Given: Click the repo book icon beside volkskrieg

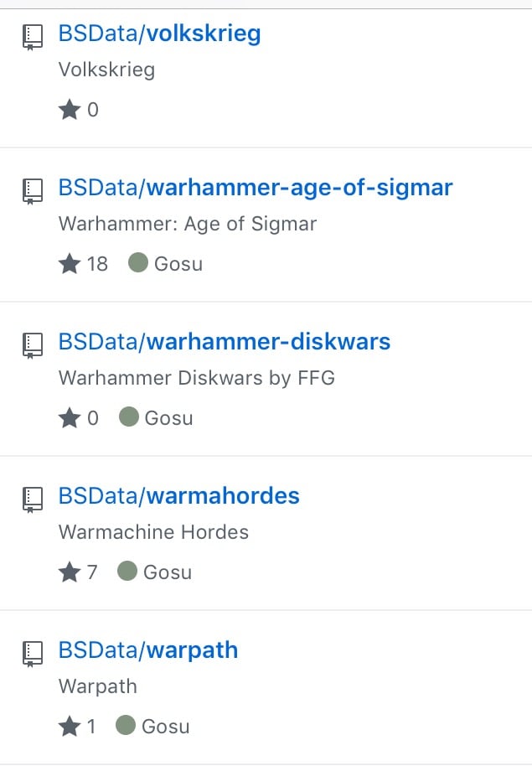Looking at the screenshot, I should click(33, 38).
